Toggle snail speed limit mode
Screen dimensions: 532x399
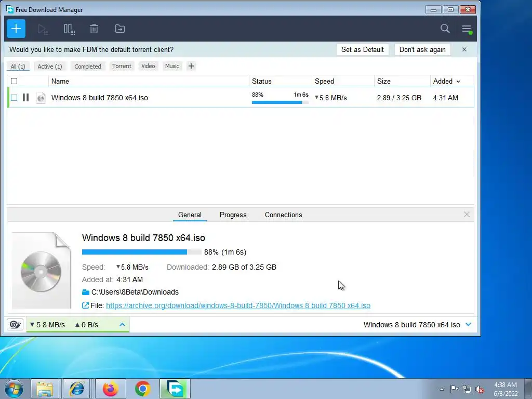click(x=15, y=325)
